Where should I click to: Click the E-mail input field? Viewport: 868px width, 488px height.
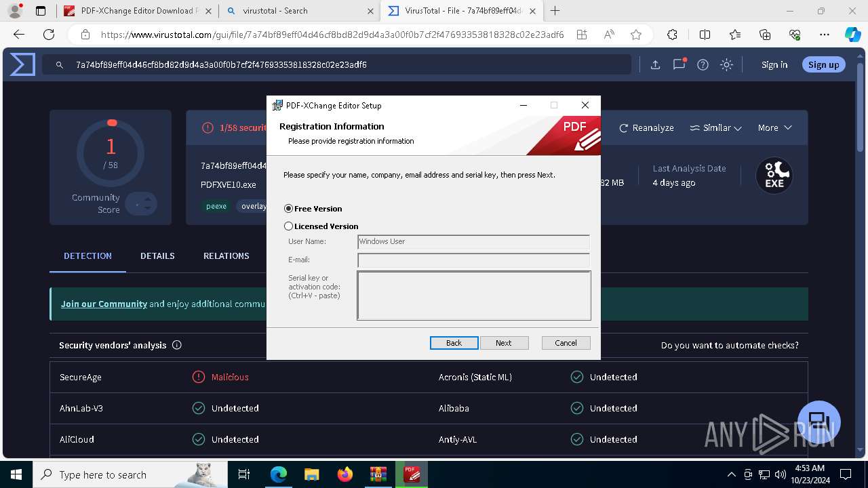coord(473,260)
